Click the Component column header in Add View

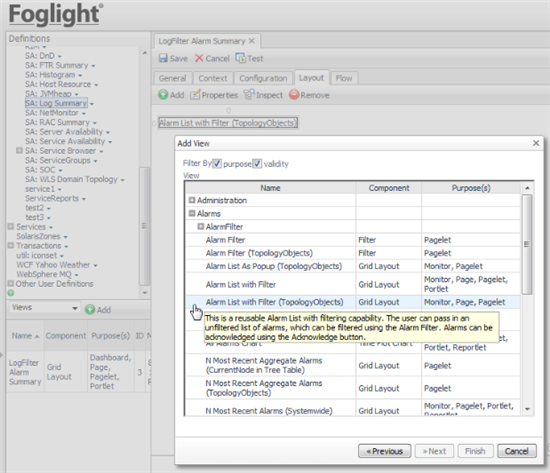click(x=389, y=188)
